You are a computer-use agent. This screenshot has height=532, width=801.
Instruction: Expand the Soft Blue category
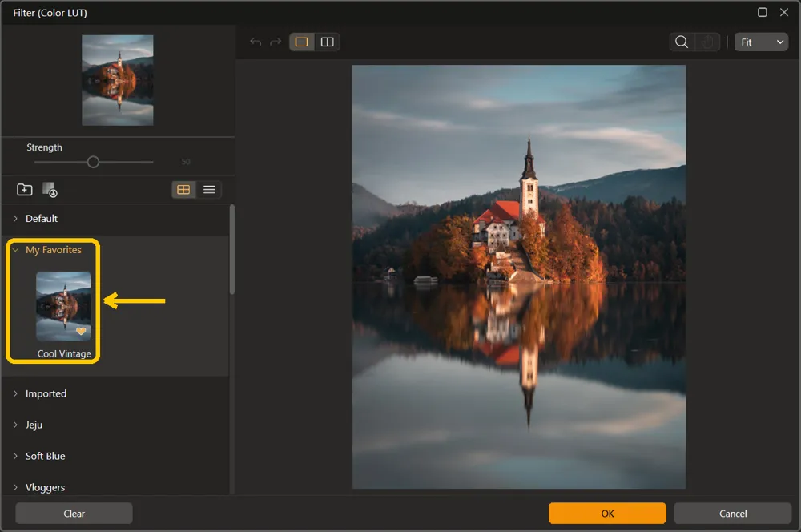tap(15, 456)
